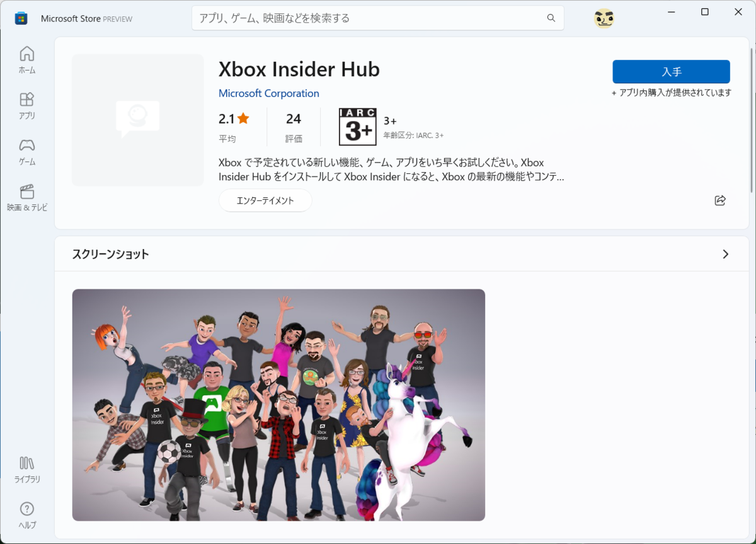756x544 pixels.
Task: Minimize the Microsoft Store window
Action: 672,12
